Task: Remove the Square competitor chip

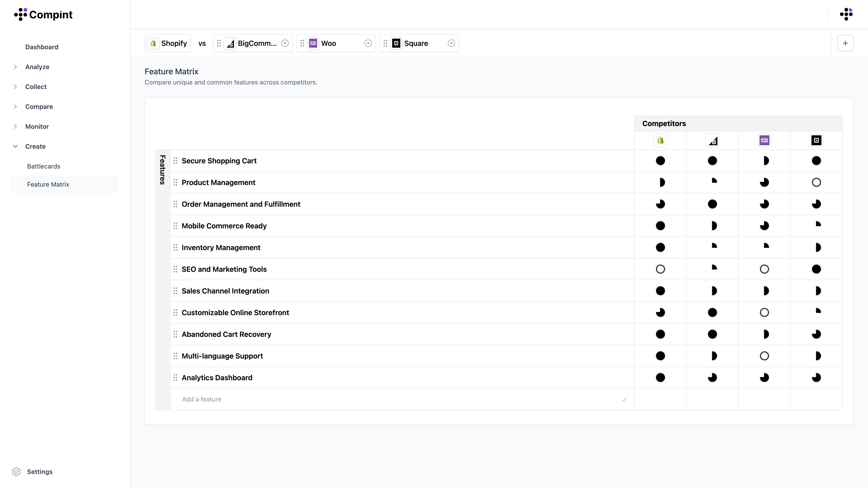Action: [451, 43]
